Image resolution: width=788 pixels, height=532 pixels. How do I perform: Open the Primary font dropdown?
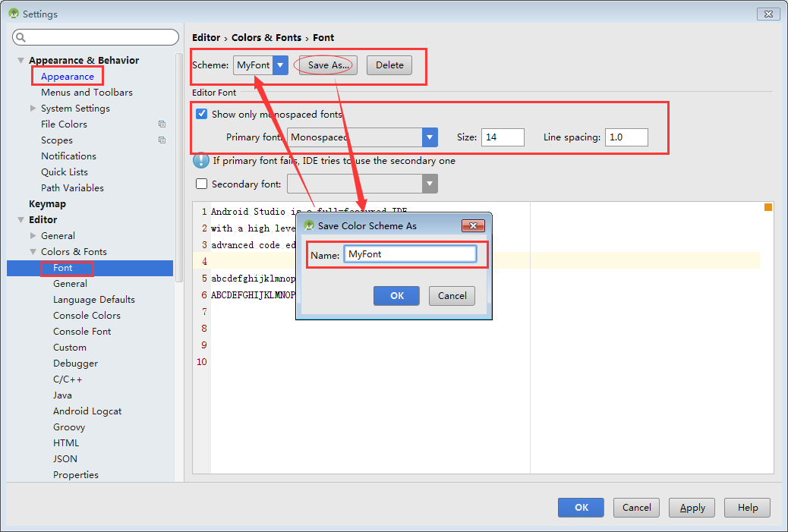(x=430, y=137)
